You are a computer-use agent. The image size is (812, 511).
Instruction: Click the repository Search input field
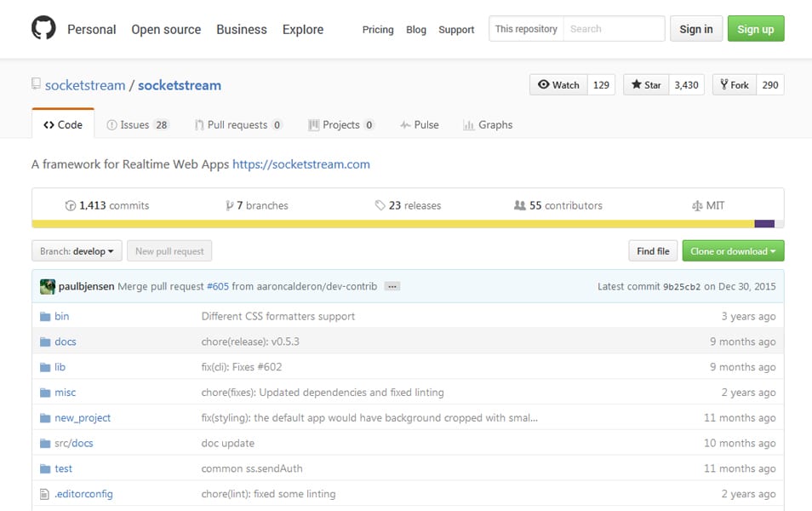pos(614,28)
